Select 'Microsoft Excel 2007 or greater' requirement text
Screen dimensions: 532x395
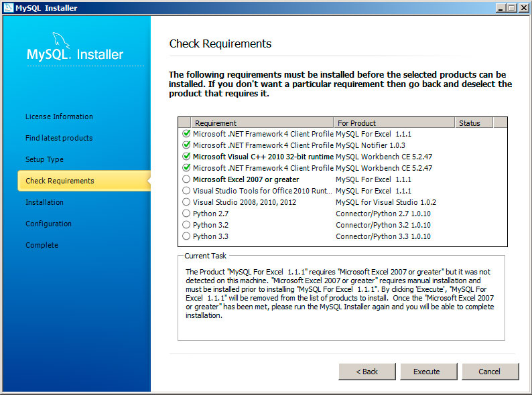click(x=246, y=179)
